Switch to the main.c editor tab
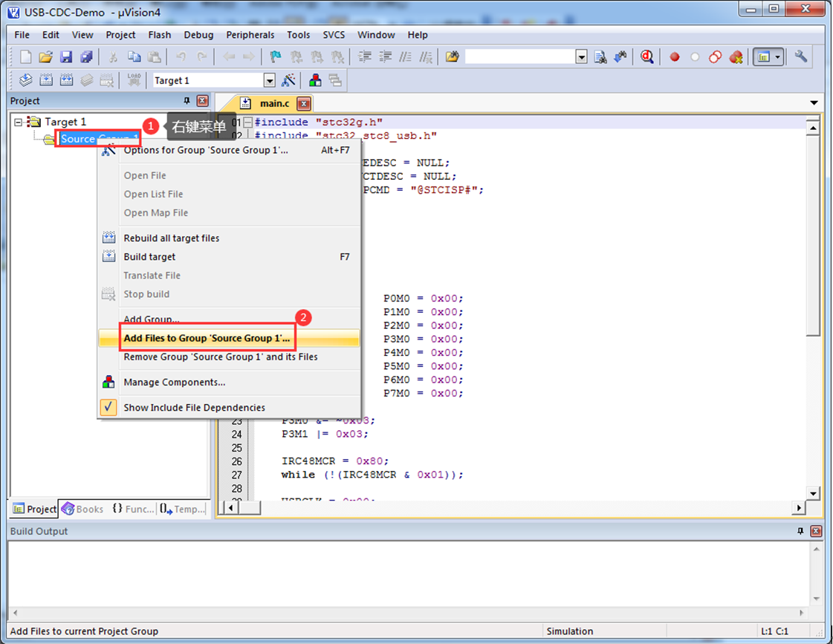Screen dimensions: 833x644 (275, 103)
